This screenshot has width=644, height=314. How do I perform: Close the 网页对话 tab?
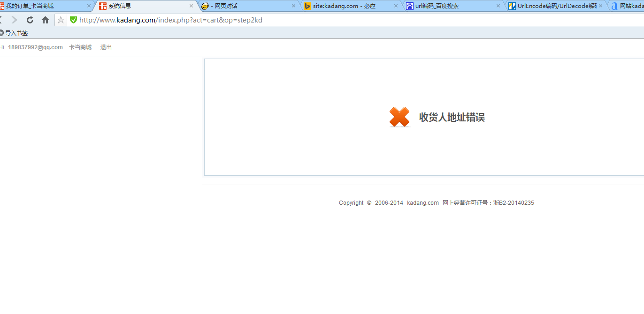point(294,6)
